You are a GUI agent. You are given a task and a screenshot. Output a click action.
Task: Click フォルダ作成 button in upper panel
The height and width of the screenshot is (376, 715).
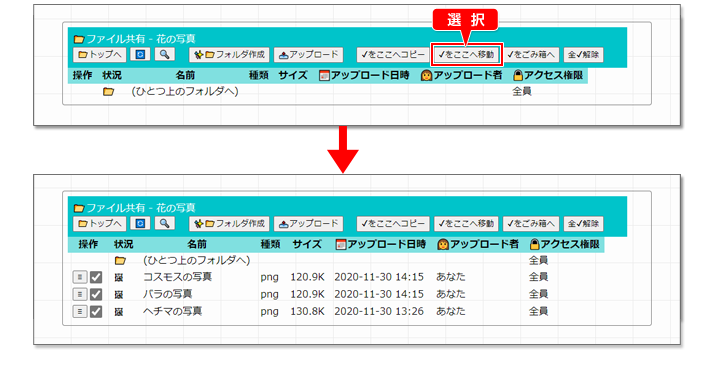click(229, 55)
